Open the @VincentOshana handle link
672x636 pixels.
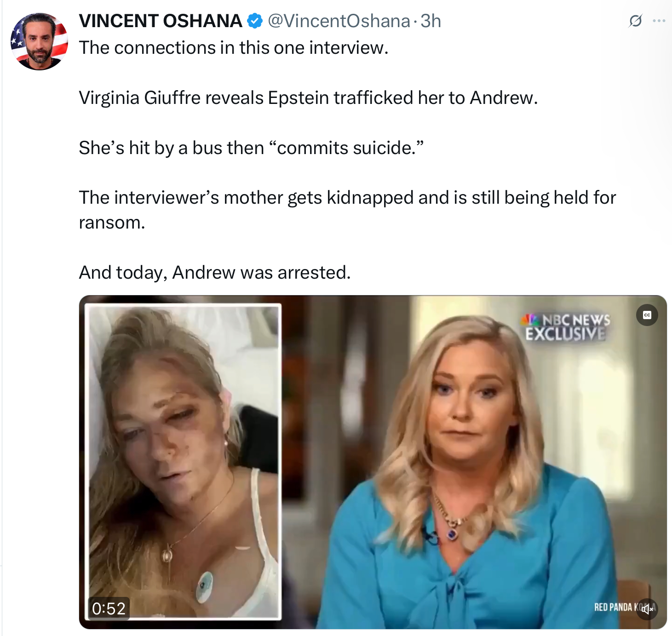pos(339,21)
